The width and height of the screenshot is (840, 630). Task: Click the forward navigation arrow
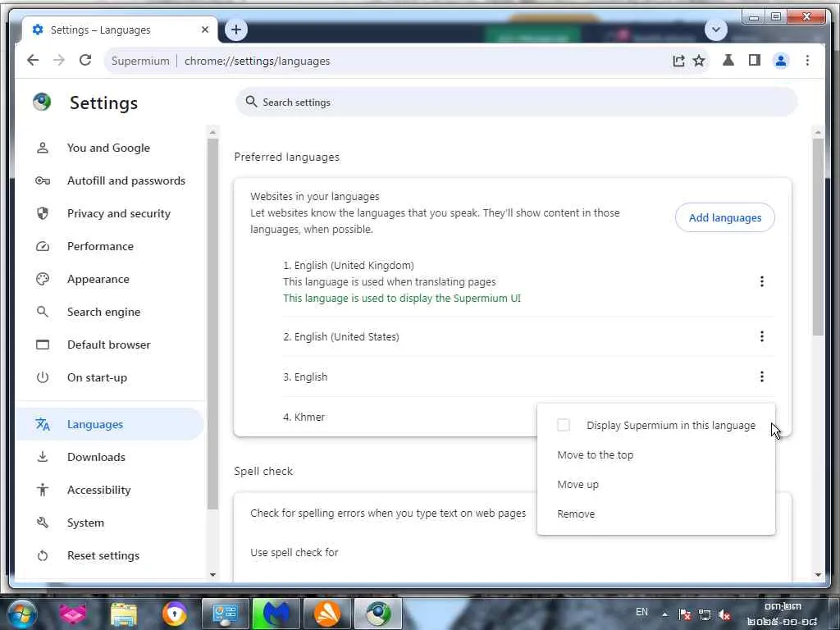[59, 61]
